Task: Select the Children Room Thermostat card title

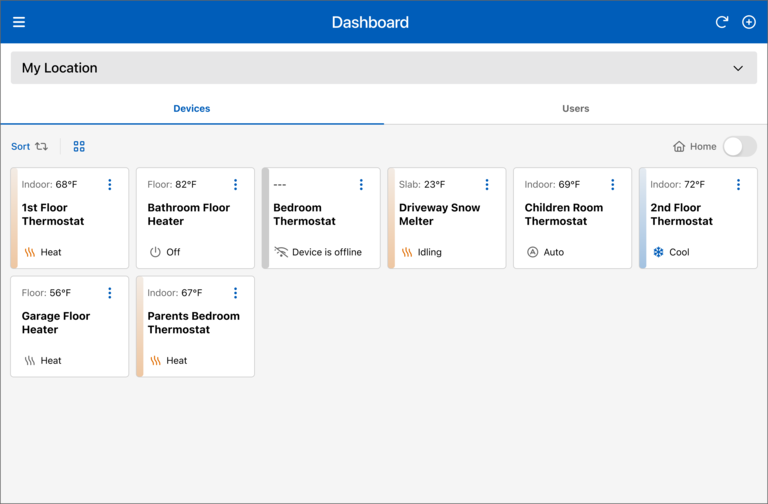Action: pyautogui.click(x=564, y=215)
